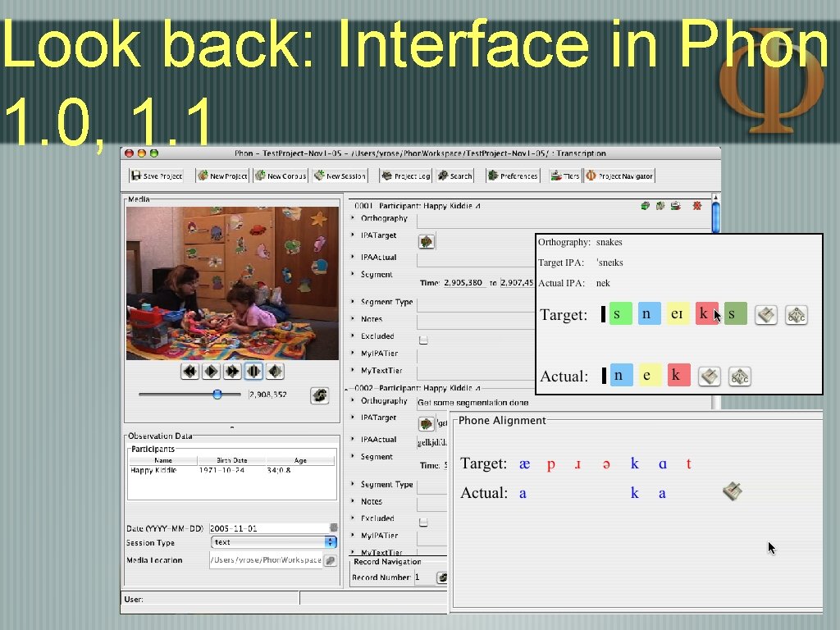Select green Target phone 's' at word start
This screenshot has width=840, height=630.
(x=620, y=314)
